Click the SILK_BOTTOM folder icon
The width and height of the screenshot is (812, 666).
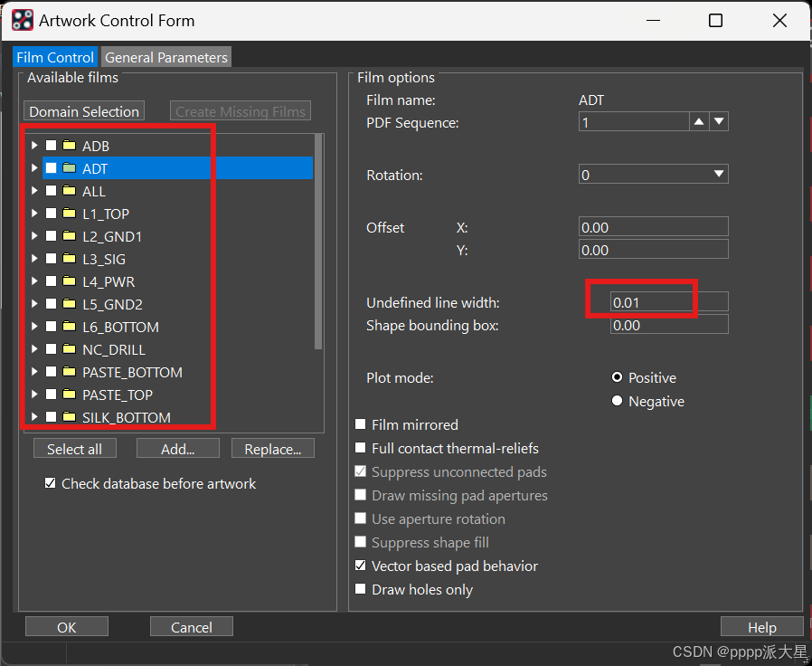[x=69, y=417]
